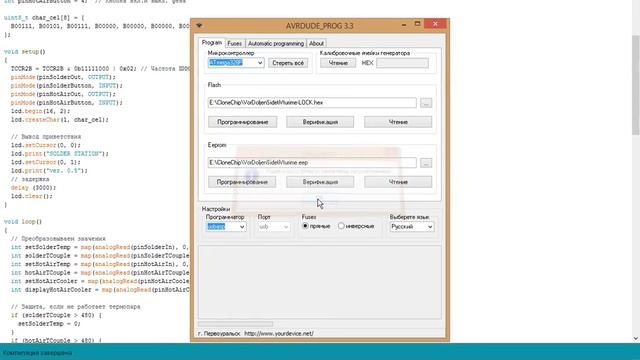Viewport: 640px width, 360px height.
Task: Open the Fuses tab
Action: [x=234, y=43]
